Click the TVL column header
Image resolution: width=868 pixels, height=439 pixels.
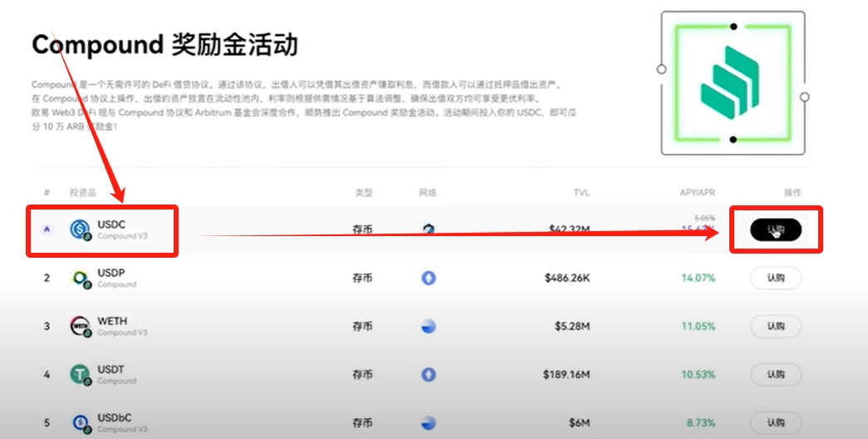tap(581, 192)
